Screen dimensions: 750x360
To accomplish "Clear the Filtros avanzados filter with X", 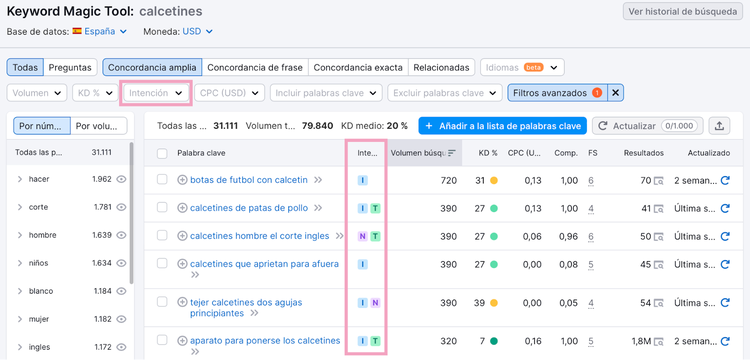I will 616,93.
